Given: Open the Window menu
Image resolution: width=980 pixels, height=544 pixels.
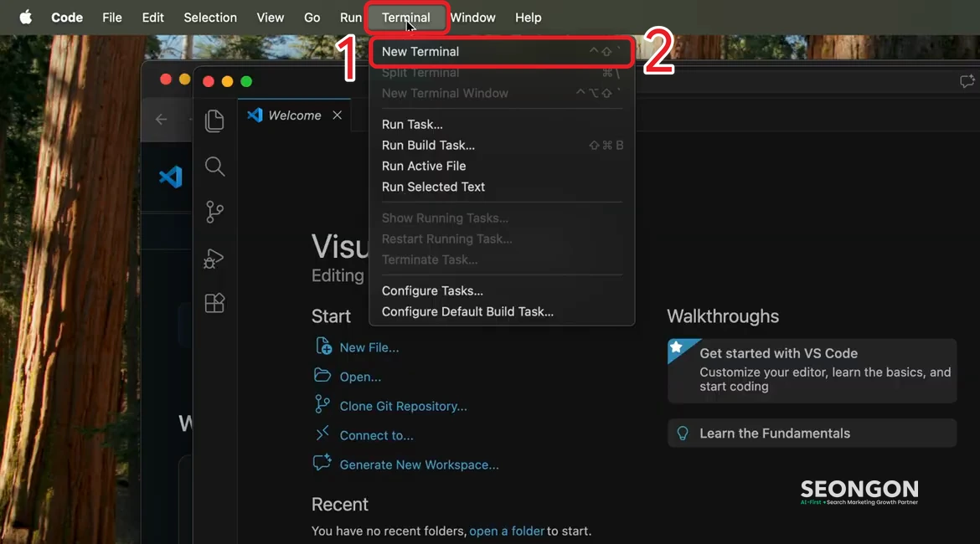Looking at the screenshot, I should [472, 18].
